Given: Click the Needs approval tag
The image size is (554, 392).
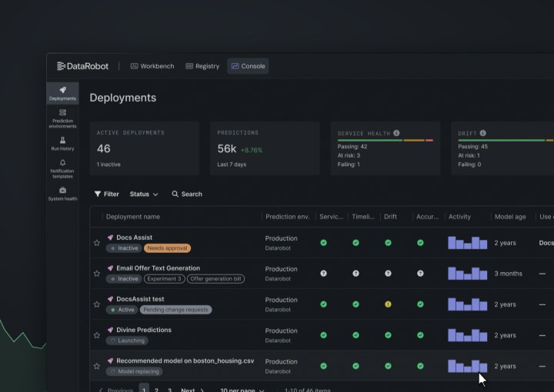Looking at the screenshot, I should coord(167,248).
